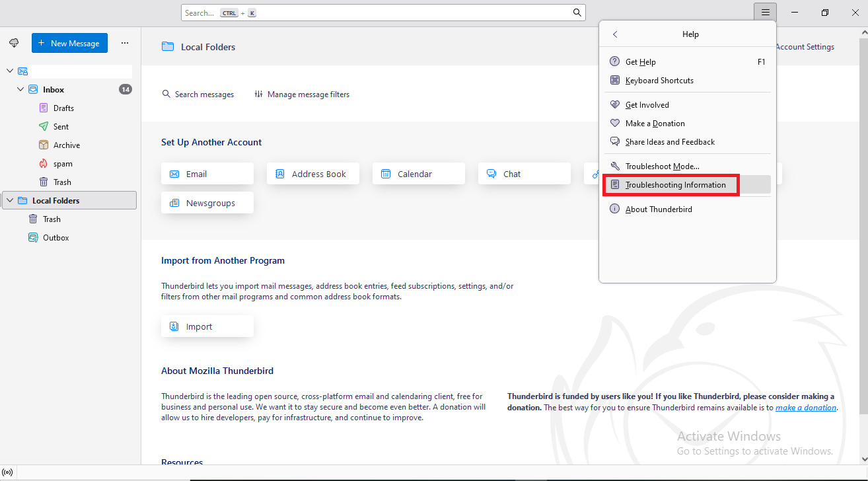Open Search messages link
The height and width of the screenshot is (481, 868).
[x=198, y=94]
